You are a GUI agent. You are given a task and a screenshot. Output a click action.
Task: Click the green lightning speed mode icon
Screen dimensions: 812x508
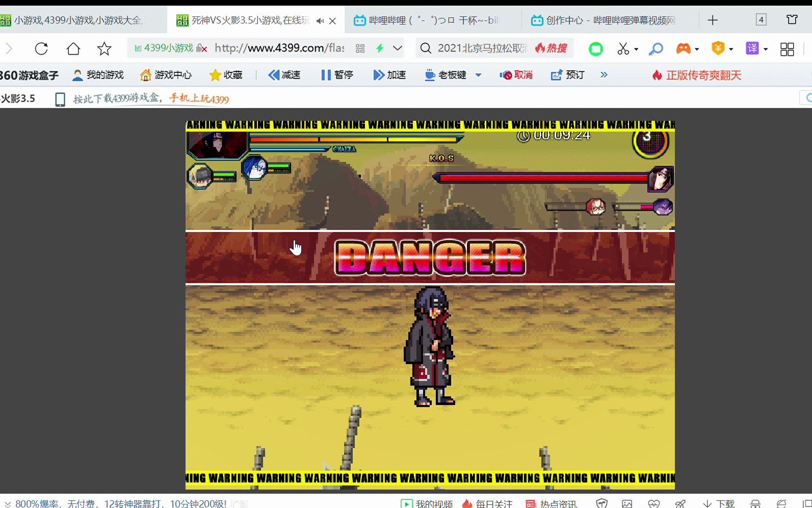click(x=380, y=48)
